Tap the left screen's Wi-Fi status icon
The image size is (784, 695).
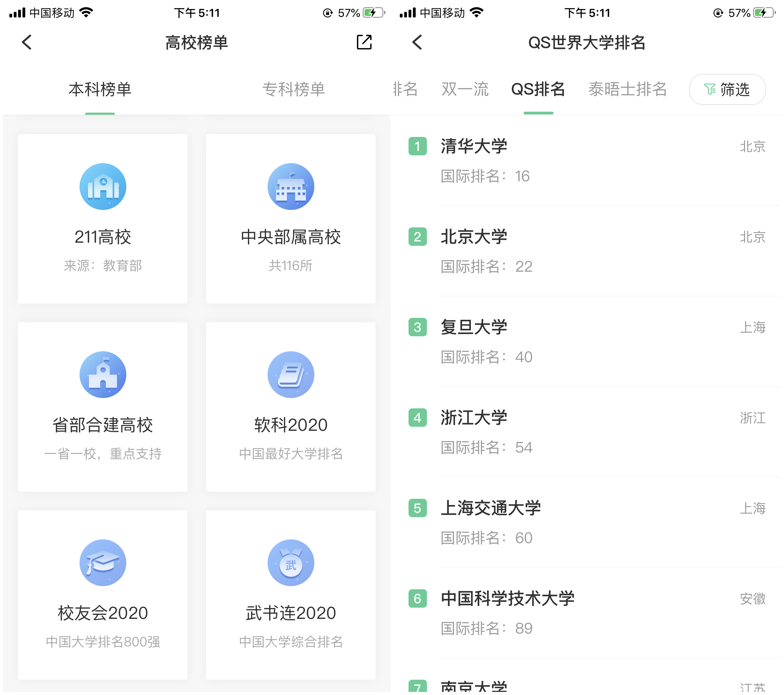click(86, 13)
